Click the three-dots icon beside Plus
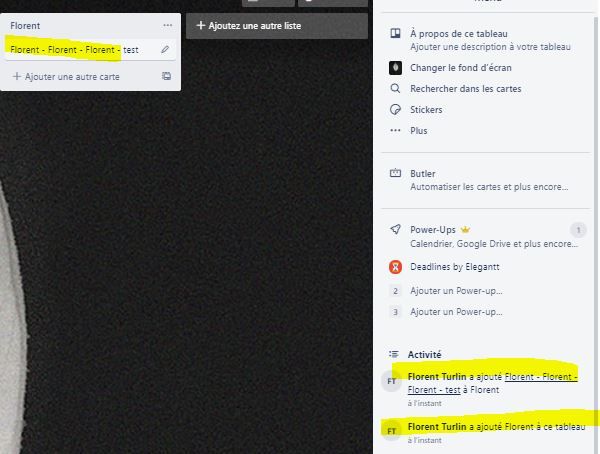This screenshot has height=454, width=600. (x=395, y=131)
